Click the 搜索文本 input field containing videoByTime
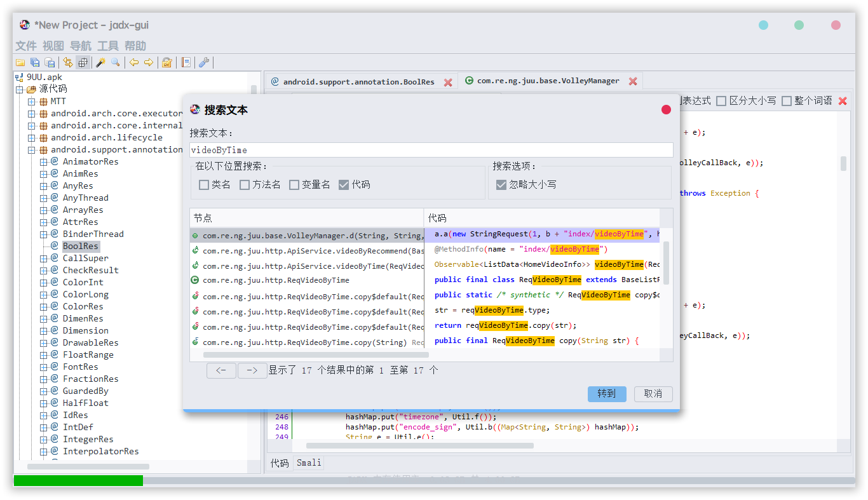This screenshot has height=500, width=868. [431, 150]
